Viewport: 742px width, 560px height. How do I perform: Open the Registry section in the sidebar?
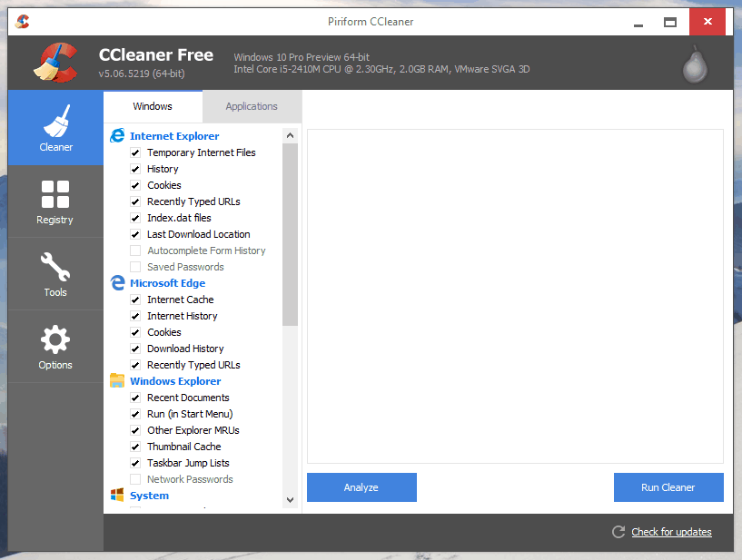(x=55, y=201)
